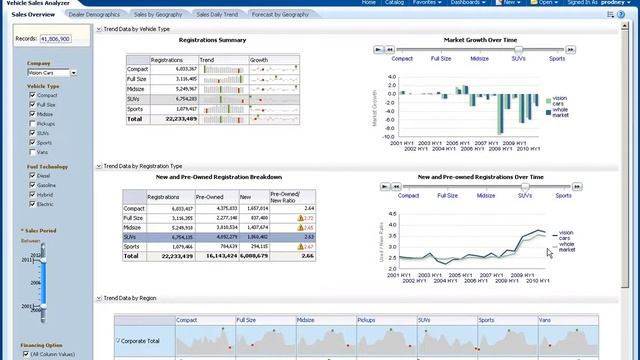Click Vans column sparkline for Corporate Total
Image resolution: width=640 pixels, height=360 pixels.
pos(568,341)
